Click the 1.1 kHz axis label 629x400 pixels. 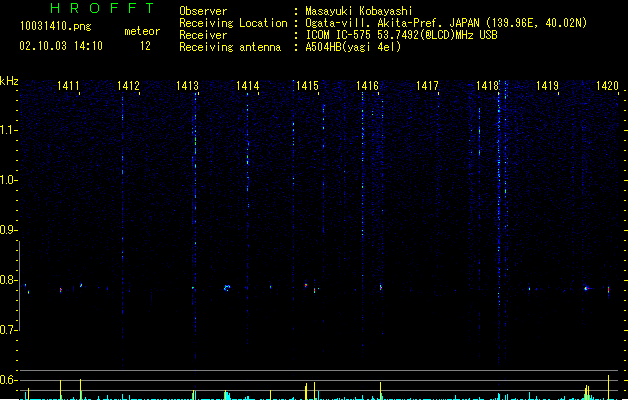(x=8, y=130)
